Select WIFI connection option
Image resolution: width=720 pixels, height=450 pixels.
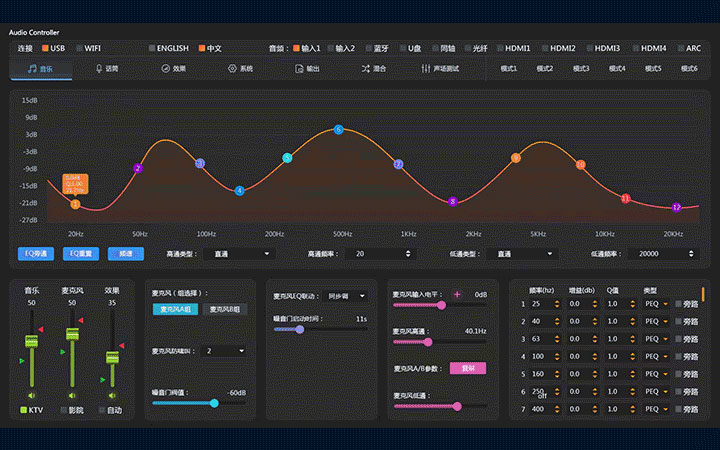tap(88, 48)
